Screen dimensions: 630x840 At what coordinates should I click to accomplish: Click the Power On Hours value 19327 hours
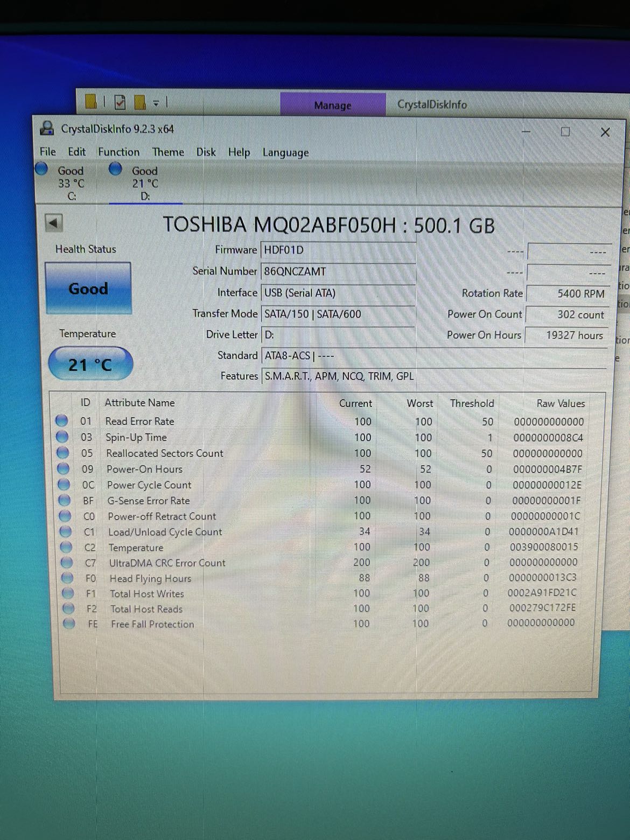tap(568, 335)
